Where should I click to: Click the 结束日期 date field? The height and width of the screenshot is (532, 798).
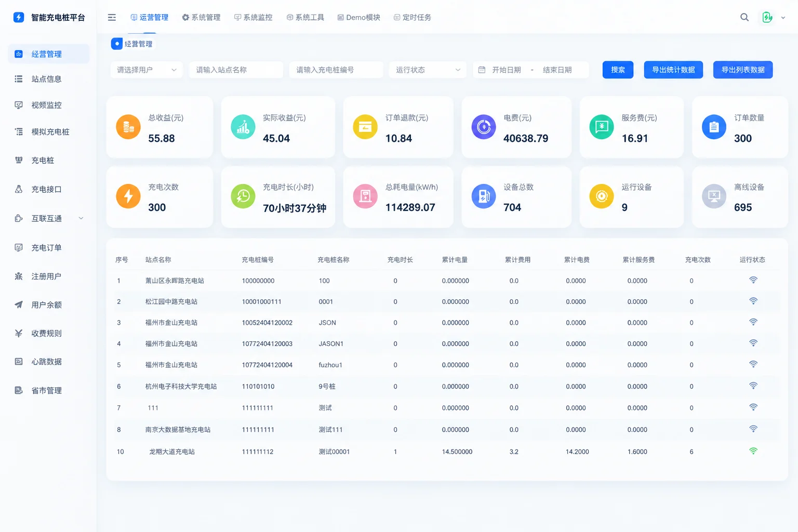tap(557, 70)
